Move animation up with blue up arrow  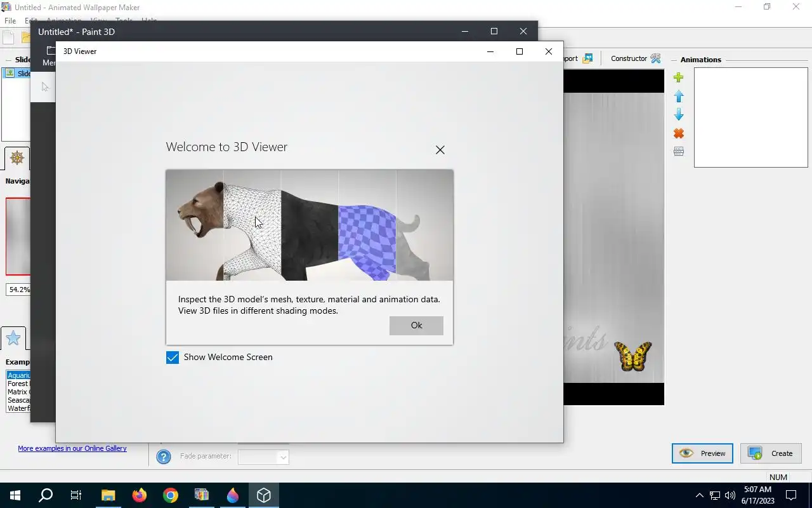click(679, 96)
